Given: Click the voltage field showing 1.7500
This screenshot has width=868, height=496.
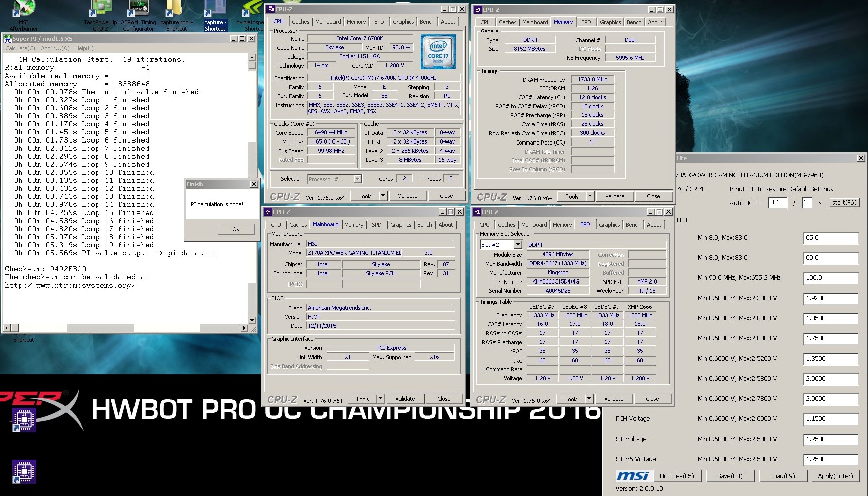Looking at the screenshot, I should 831,338.
